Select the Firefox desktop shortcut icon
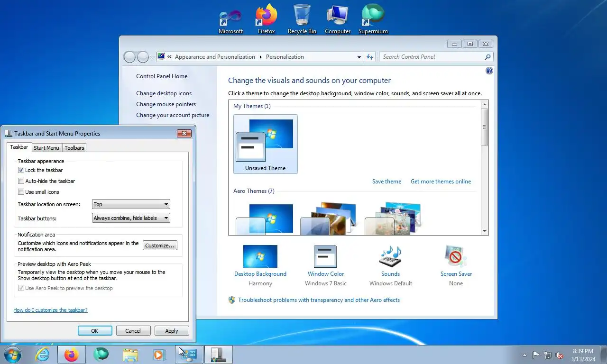The width and height of the screenshot is (607, 364). click(266, 19)
